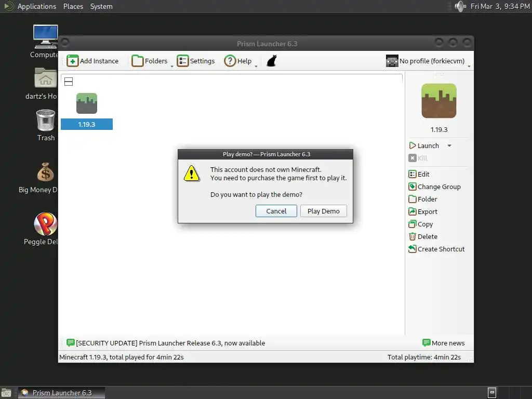Image resolution: width=532 pixels, height=399 pixels.
Task: Click the workspace switcher icon at bottom right
Action: pos(492,393)
